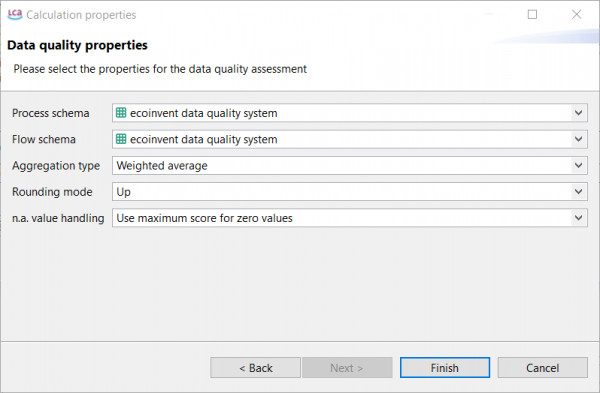Click 'Use maximum score for zero values' field
The width and height of the screenshot is (600, 393).
point(350,218)
